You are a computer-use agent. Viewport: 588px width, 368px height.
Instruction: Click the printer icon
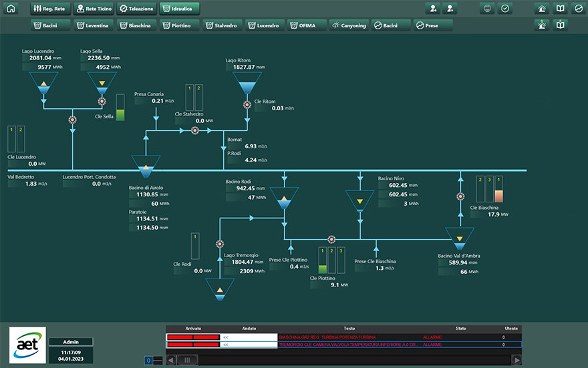pyautogui.click(x=487, y=9)
